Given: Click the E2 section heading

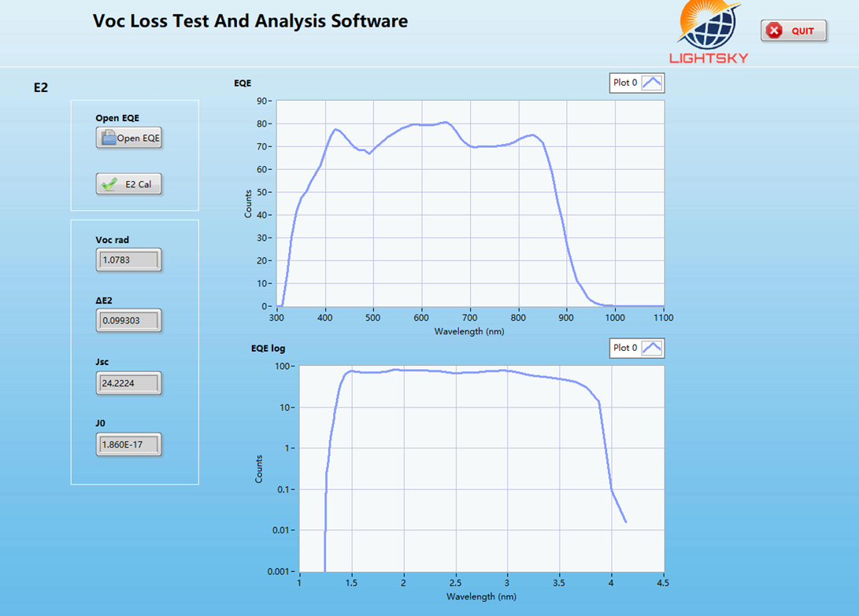Looking at the screenshot, I should coord(41,88).
